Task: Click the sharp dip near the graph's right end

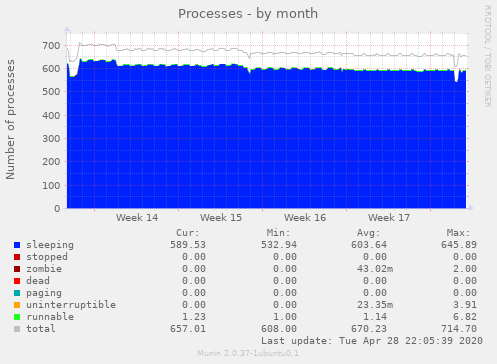Action: click(x=456, y=76)
